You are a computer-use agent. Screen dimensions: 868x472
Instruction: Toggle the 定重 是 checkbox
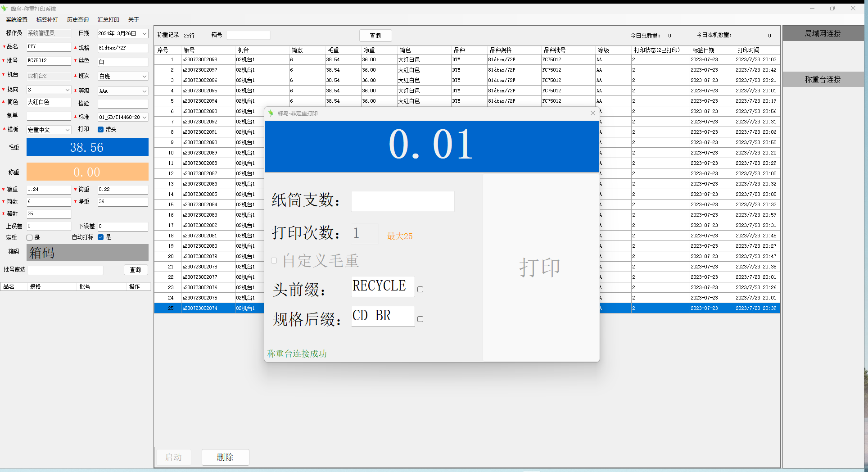[30, 237]
